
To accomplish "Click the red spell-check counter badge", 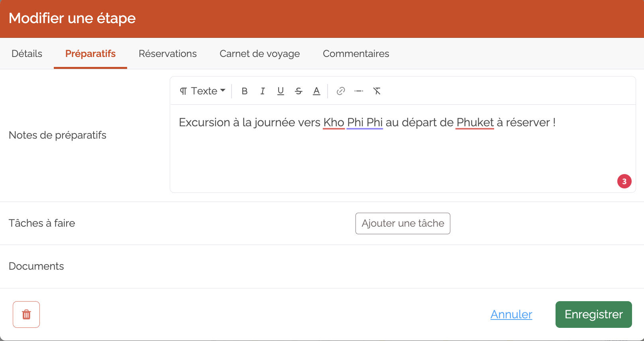I will [624, 181].
